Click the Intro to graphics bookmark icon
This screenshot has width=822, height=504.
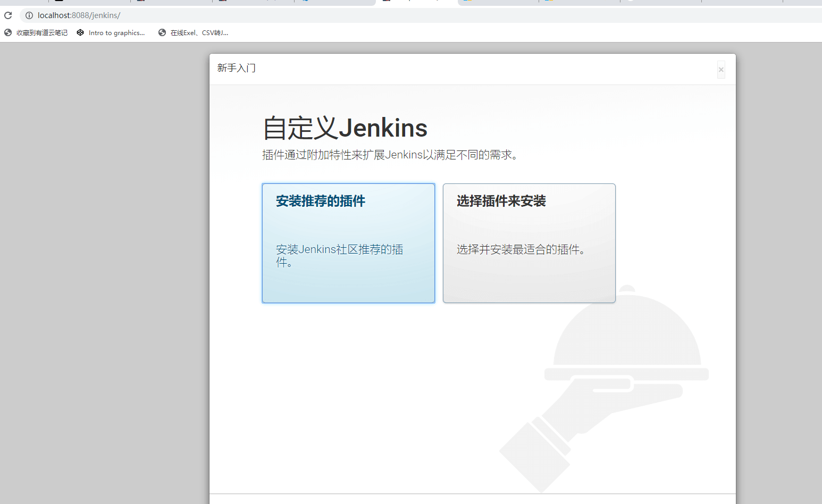(x=80, y=32)
